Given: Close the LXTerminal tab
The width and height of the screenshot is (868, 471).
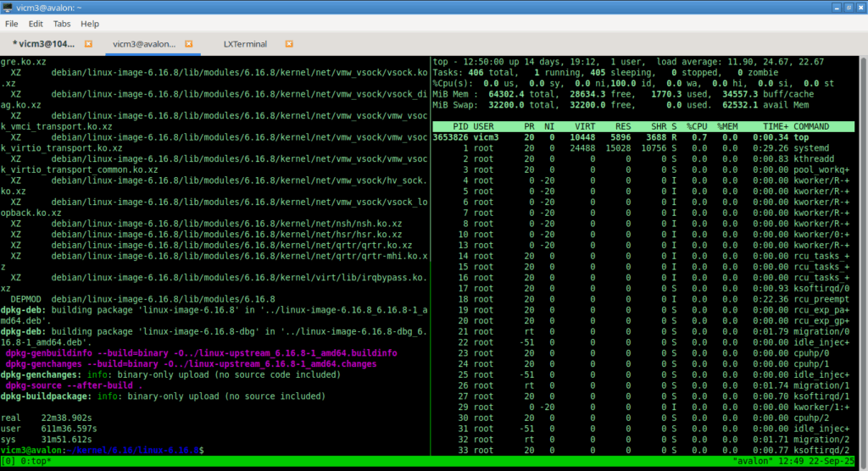Looking at the screenshot, I should click(289, 43).
